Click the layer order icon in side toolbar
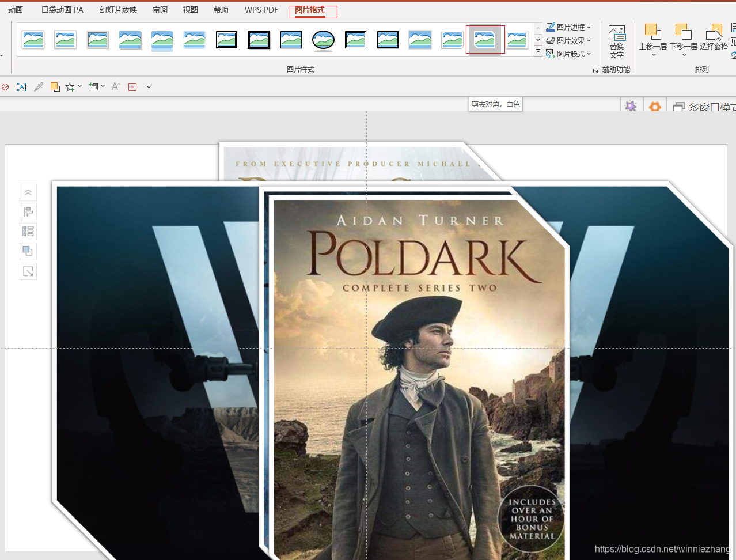 tap(28, 251)
